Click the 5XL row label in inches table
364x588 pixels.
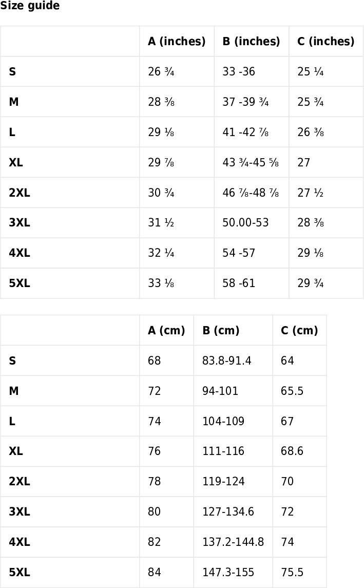coord(20,283)
